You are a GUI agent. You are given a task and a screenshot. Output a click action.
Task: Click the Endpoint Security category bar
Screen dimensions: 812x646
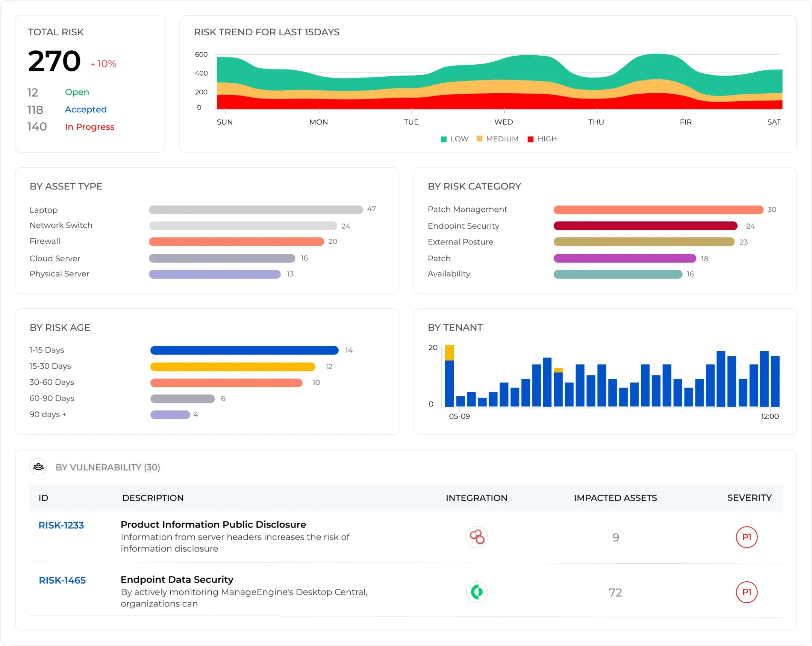click(645, 226)
